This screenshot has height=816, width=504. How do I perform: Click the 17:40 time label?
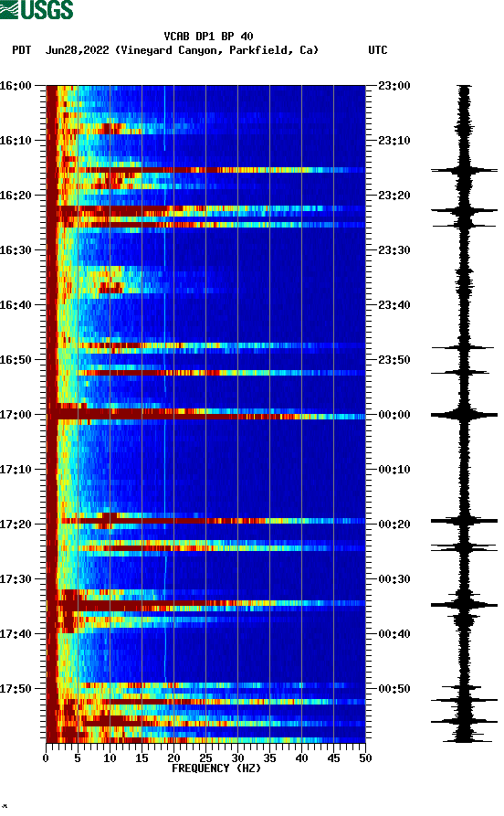click(x=16, y=634)
